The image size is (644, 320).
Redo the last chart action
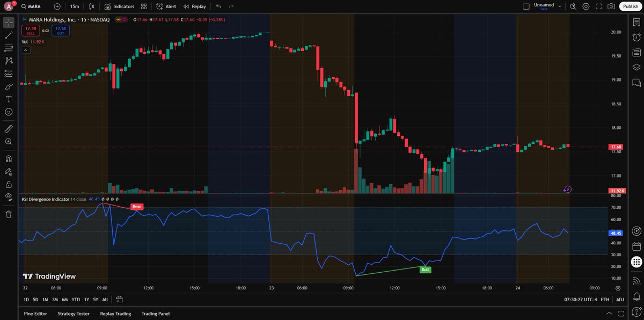[x=231, y=6]
